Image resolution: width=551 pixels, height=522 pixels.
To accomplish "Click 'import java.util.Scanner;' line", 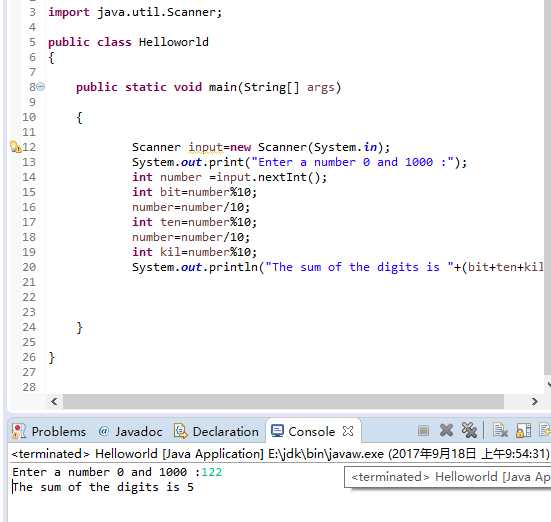I will (x=135, y=12).
